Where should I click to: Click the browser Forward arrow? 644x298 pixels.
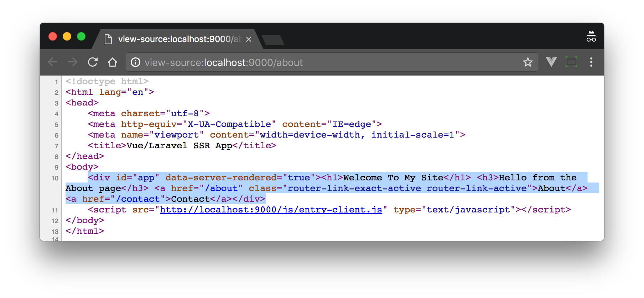pos(73,62)
